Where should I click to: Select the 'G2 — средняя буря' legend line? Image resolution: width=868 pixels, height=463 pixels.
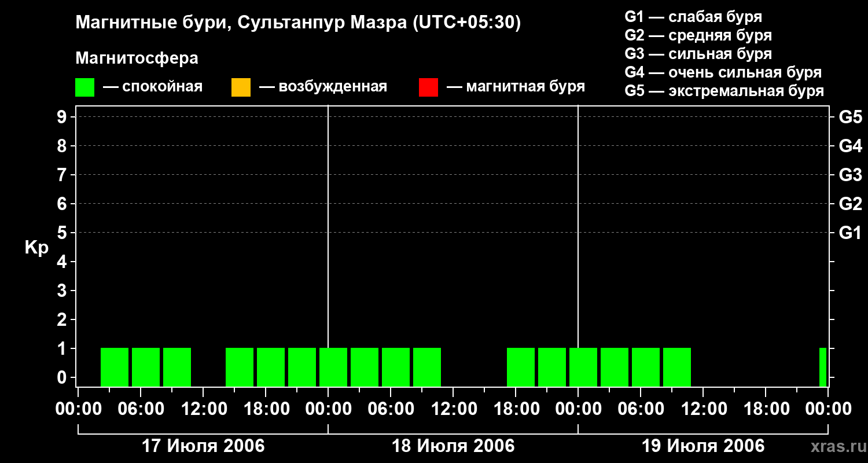(x=698, y=35)
